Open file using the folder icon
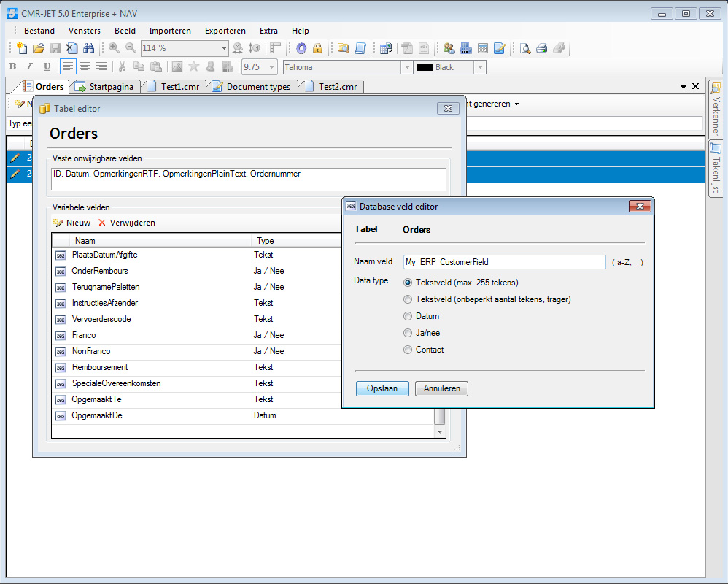Screen dimensions: 728x584 39,48
